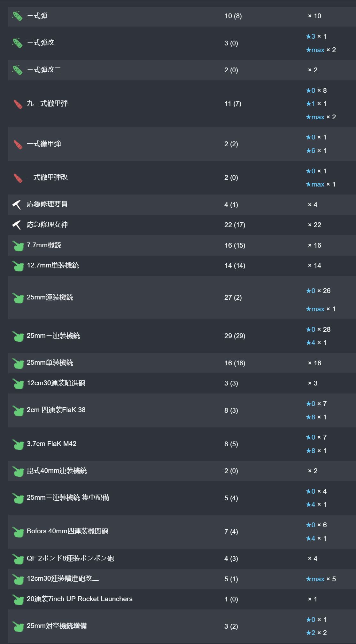This screenshot has width=356, height=644.
Task: Click the red shell icon beside 一式徹甲弾改
Action: click(18, 178)
